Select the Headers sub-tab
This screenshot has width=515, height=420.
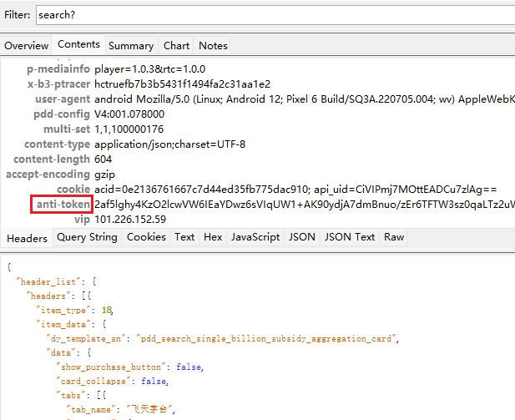pos(27,238)
